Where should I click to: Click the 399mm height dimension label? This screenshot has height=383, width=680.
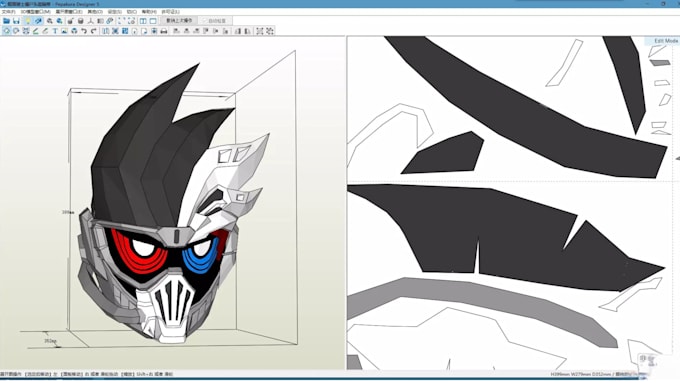(x=68, y=213)
